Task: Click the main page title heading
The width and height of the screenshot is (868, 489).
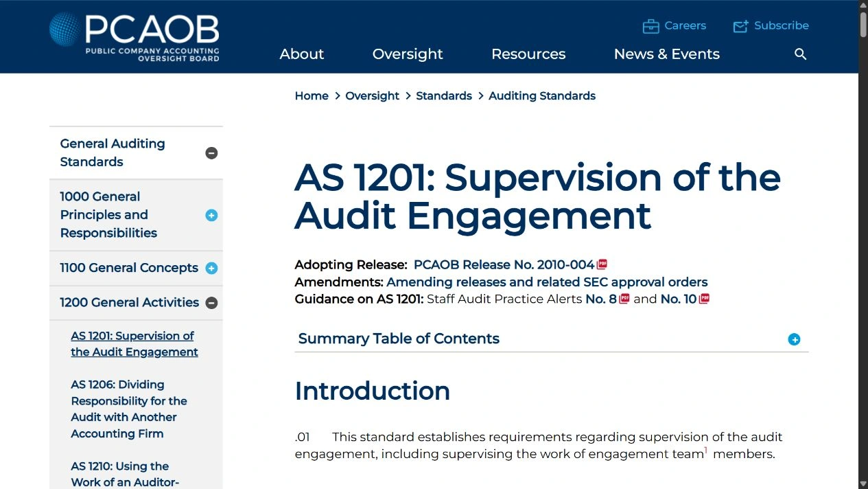Action: click(538, 196)
